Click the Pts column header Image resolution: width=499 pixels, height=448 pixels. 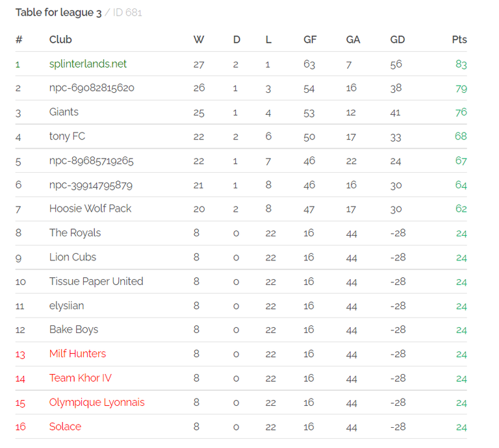459,40
